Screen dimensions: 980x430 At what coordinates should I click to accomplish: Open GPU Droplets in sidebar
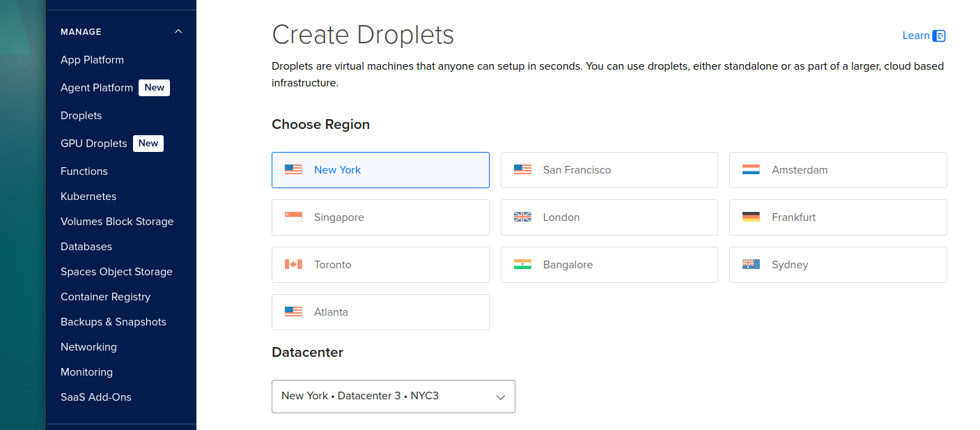[x=94, y=144]
